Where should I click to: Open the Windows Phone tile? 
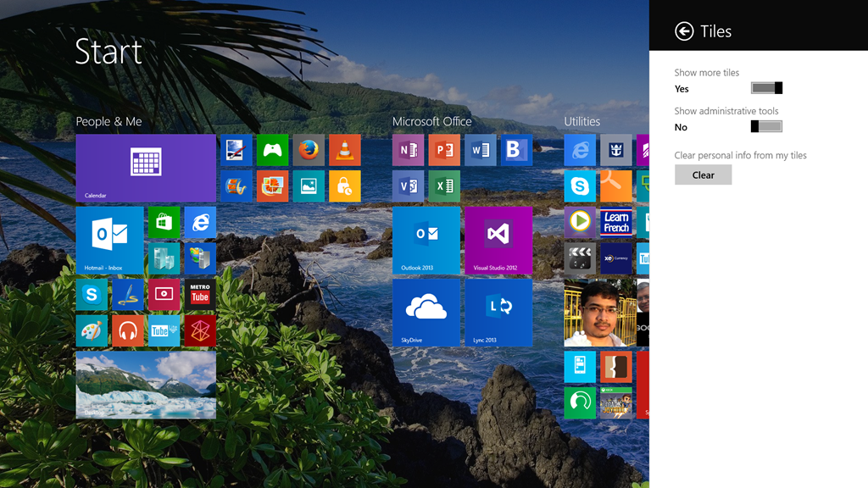580,367
